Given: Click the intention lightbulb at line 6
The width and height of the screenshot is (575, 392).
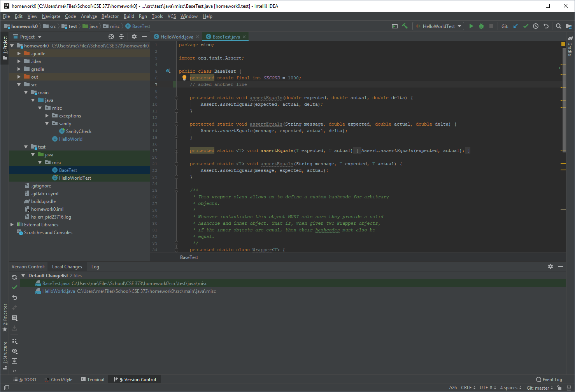Looking at the screenshot, I should pos(184,77).
